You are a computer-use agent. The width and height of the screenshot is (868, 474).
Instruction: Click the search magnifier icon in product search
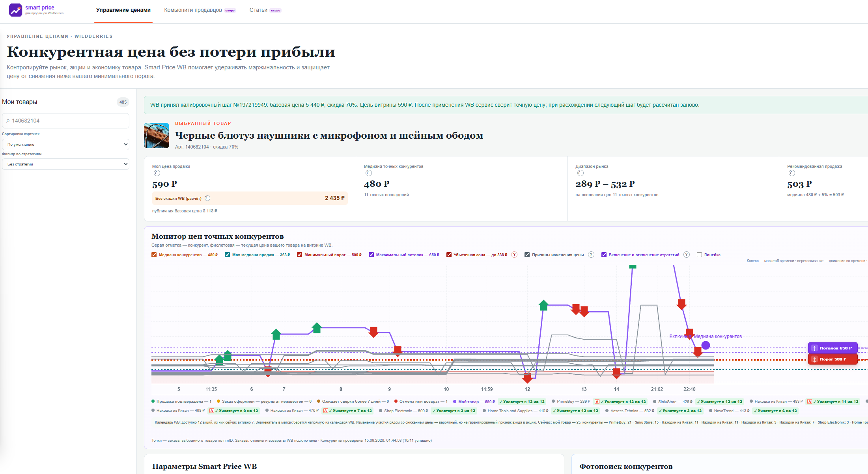click(x=8, y=121)
